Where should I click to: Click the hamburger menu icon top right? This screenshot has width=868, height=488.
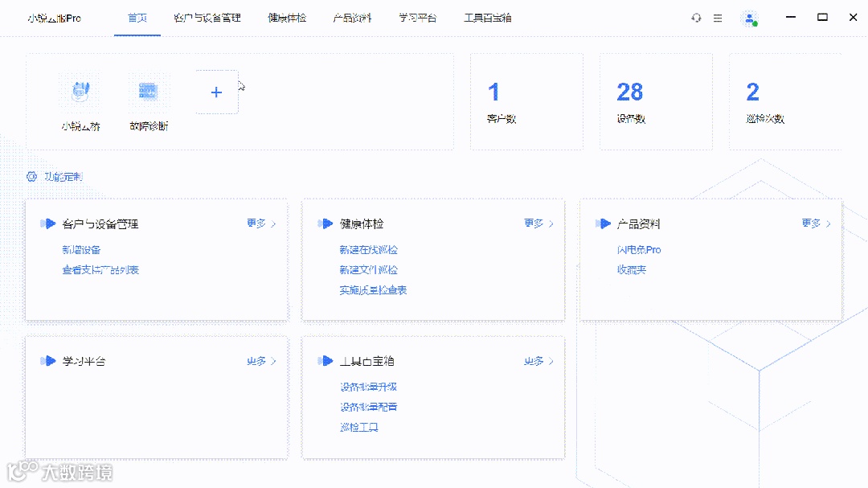click(718, 17)
